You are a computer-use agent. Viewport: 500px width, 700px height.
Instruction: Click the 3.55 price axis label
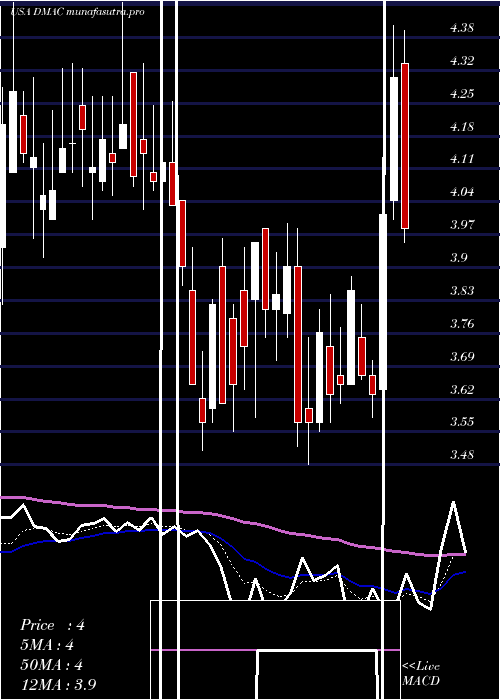tap(462, 422)
